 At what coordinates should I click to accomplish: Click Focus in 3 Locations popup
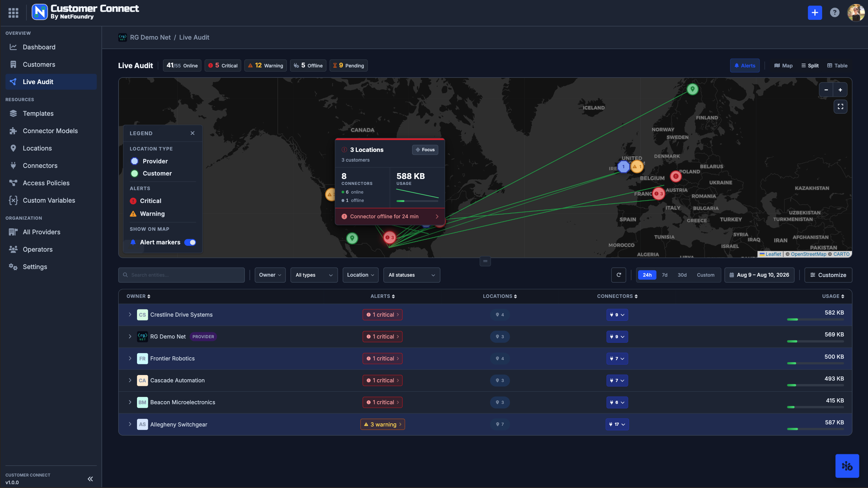point(425,149)
